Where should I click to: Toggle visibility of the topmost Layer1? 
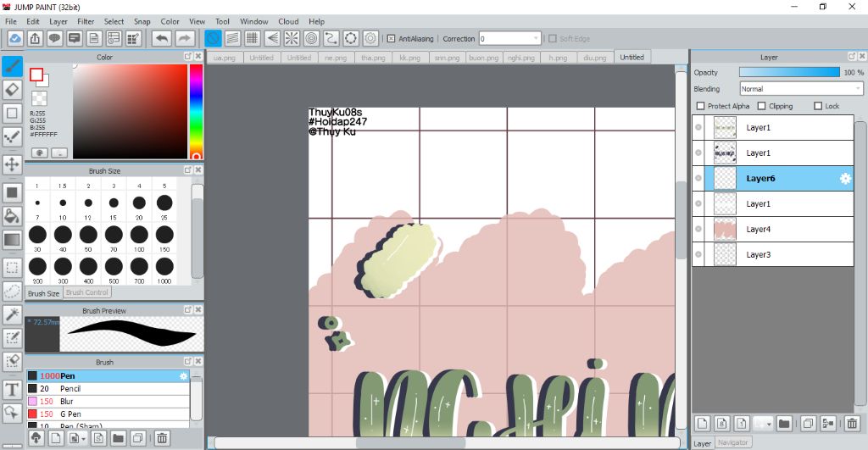click(698, 127)
